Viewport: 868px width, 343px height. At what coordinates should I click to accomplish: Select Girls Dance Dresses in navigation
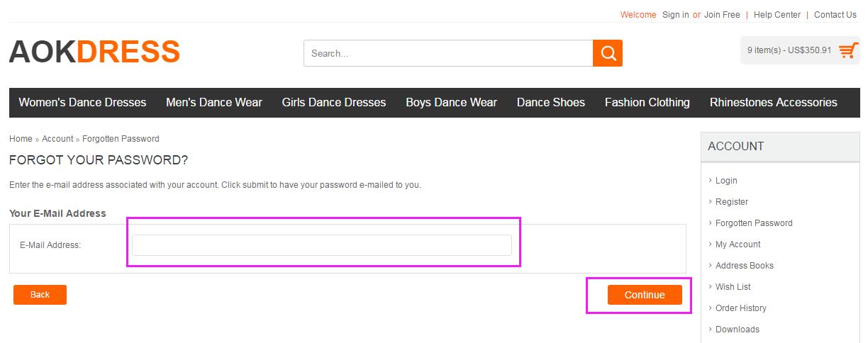[334, 103]
